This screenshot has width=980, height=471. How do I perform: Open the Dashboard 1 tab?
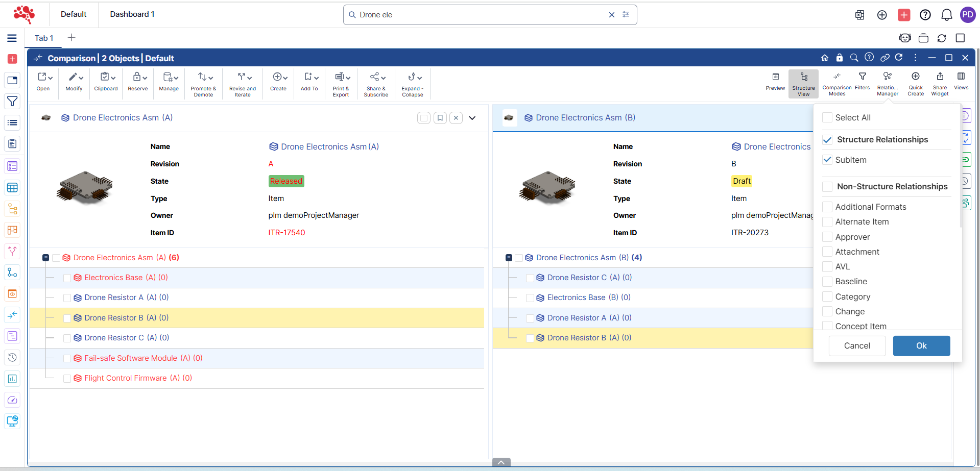[132, 14]
